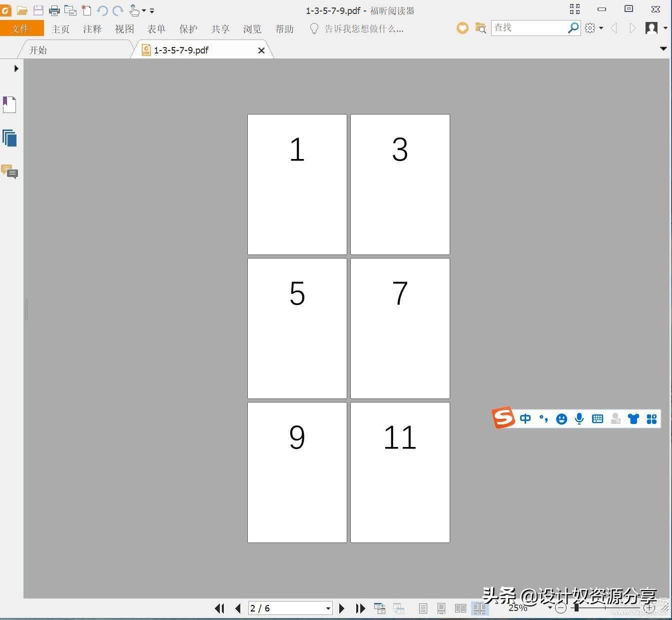Click the quick print preview icon
The height and width of the screenshot is (620, 672).
(x=70, y=10)
